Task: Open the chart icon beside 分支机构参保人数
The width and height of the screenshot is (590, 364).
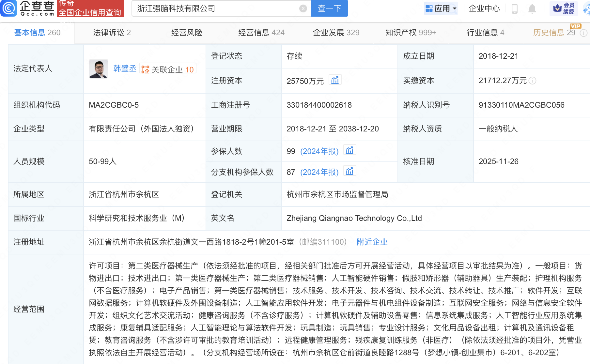Action: [349, 171]
